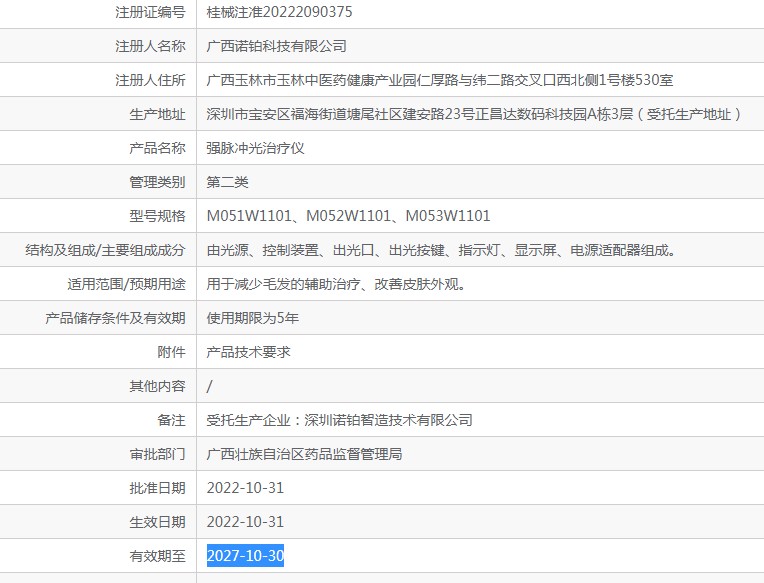Click the 产品名称 label

(x=157, y=148)
